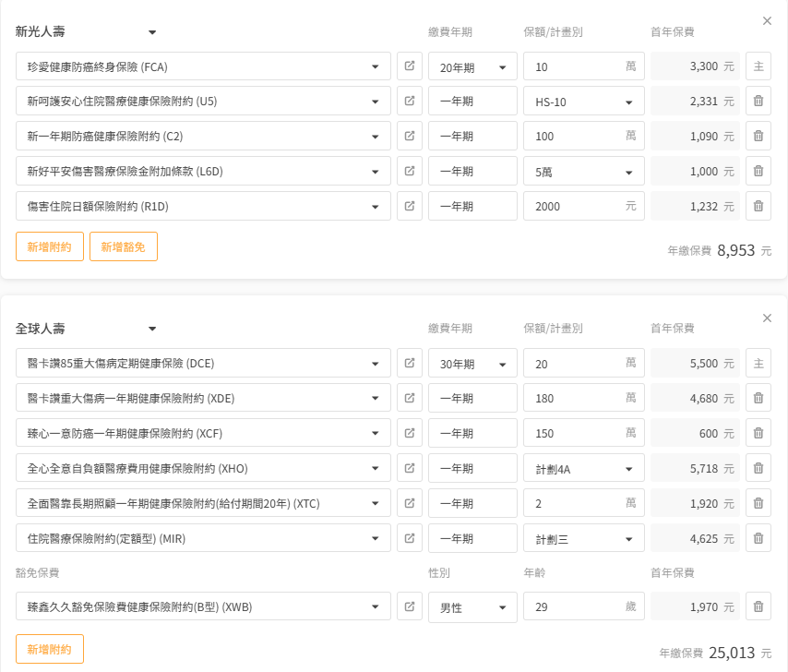This screenshot has height=672, width=788.
Task: Open the 珍愛健康防癌終身保險 (FCA) product dropdown
Action: coord(203,66)
